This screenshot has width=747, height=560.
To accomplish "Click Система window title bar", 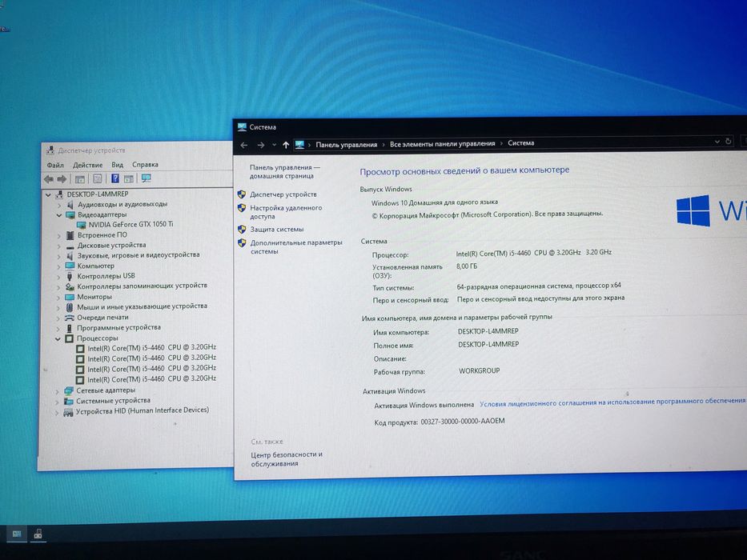I will click(490, 126).
